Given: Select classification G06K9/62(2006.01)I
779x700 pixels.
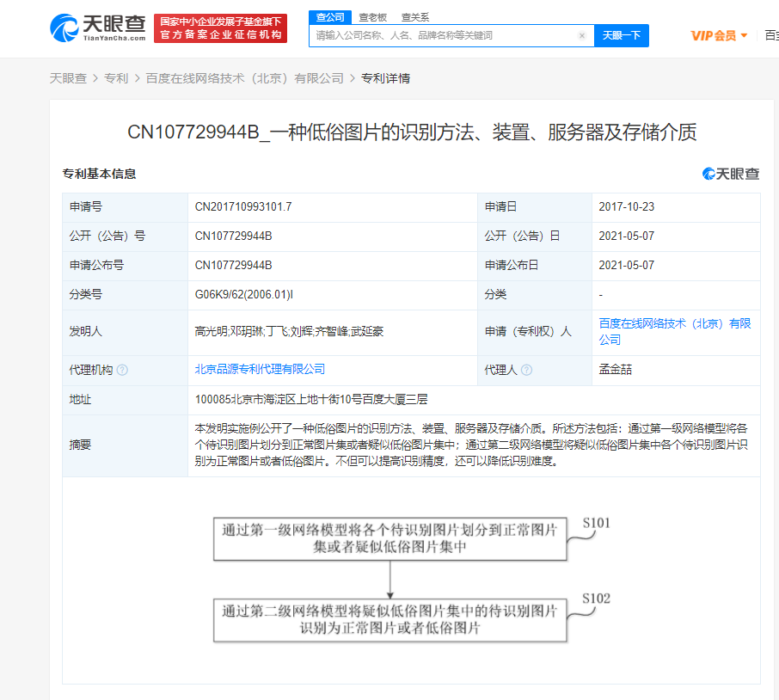Looking at the screenshot, I should [244, 295].
